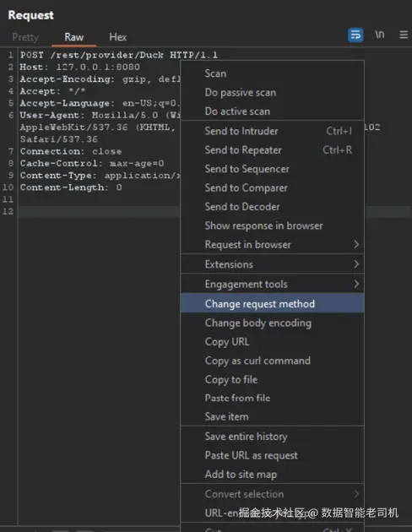
Task: Switch to the Raw tab
Action: [74, 37]
